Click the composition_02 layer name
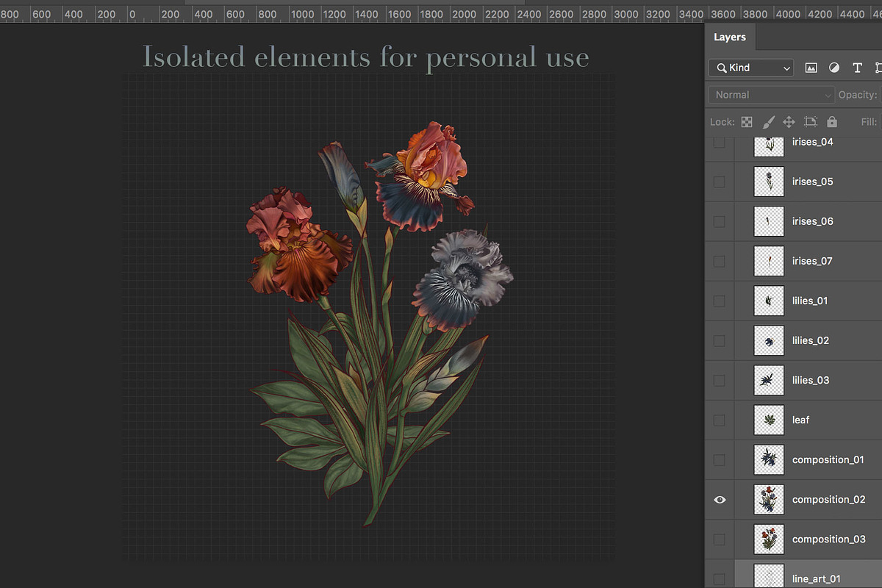882x588 pixels. point(829,500)
